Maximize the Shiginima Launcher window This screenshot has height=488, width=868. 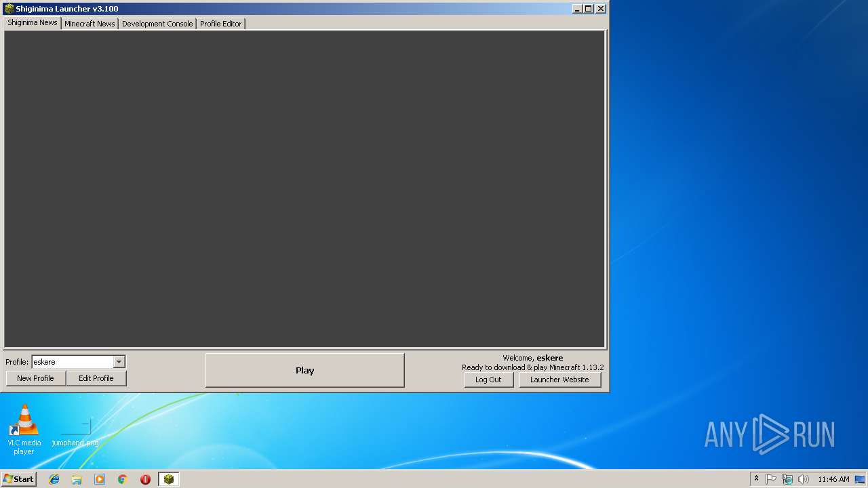click(588, 9)
